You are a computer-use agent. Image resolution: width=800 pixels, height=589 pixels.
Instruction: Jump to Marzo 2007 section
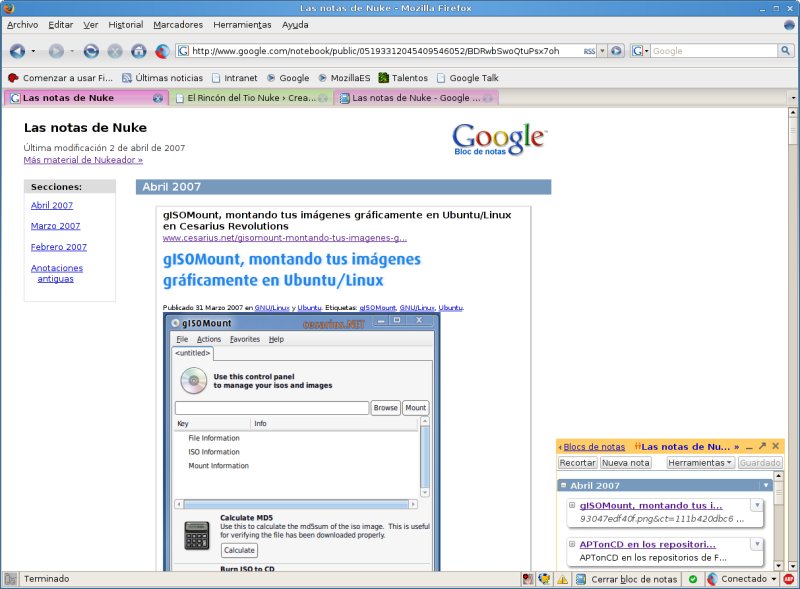(x=56, y=226)
